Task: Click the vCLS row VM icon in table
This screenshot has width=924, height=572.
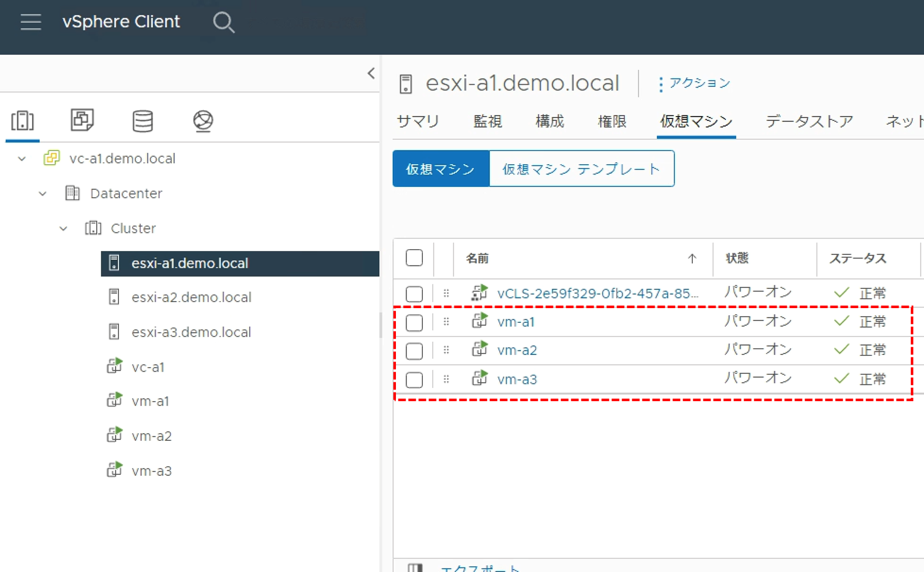Action: pyautogui.click(x=479, y=293)
